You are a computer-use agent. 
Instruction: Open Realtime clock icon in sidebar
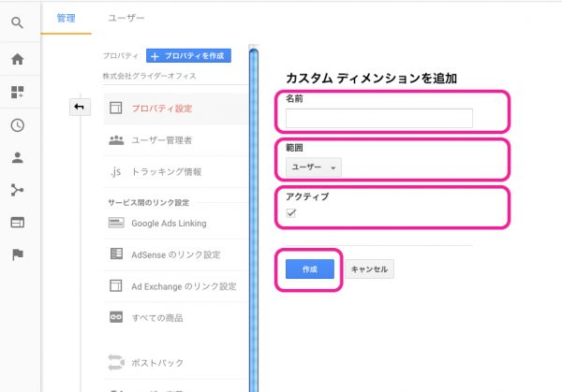(18, 124)
